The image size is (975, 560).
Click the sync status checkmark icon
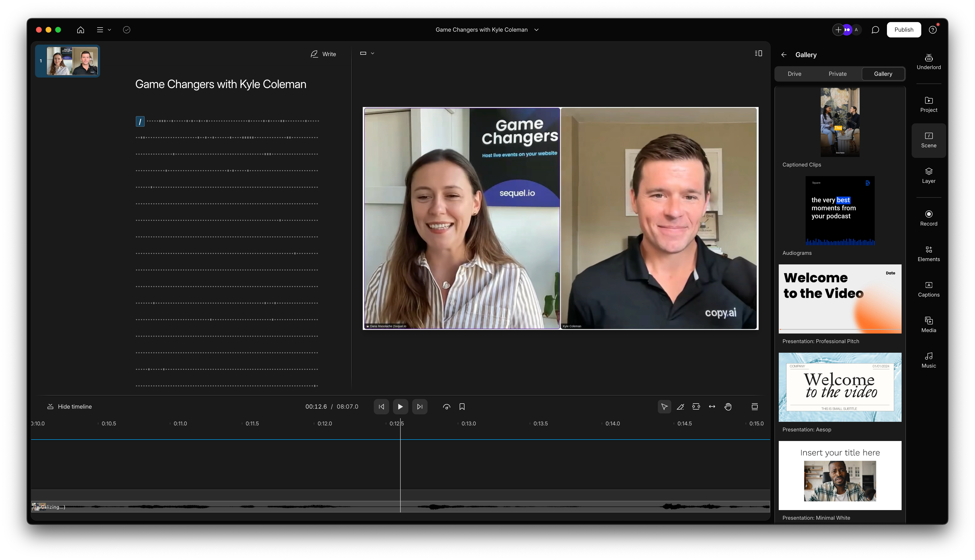[126, 30]
